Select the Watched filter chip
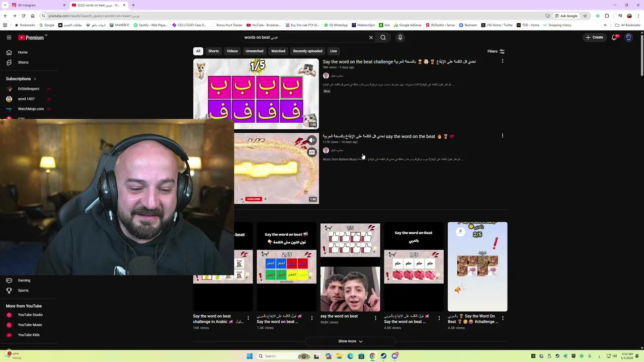 pyautogui.click(x=278, y=51)
